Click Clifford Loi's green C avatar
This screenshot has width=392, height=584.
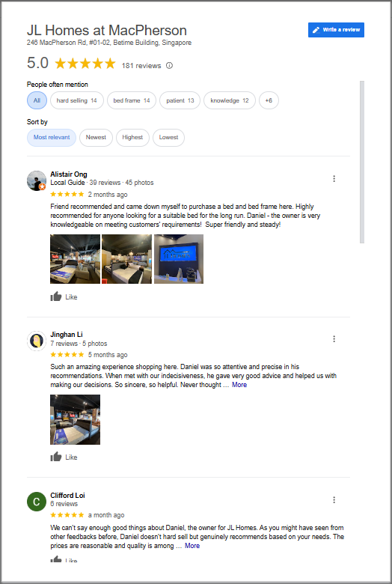37,502
